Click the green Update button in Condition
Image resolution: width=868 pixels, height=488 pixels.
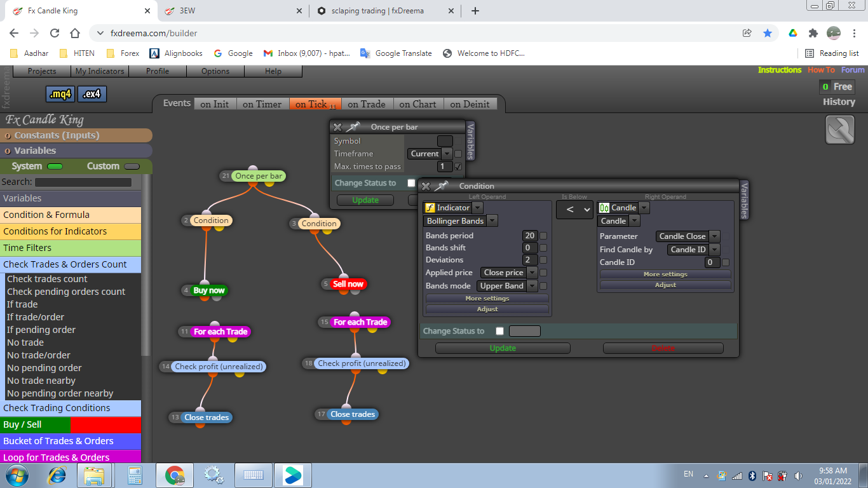(x=503, y=348)
